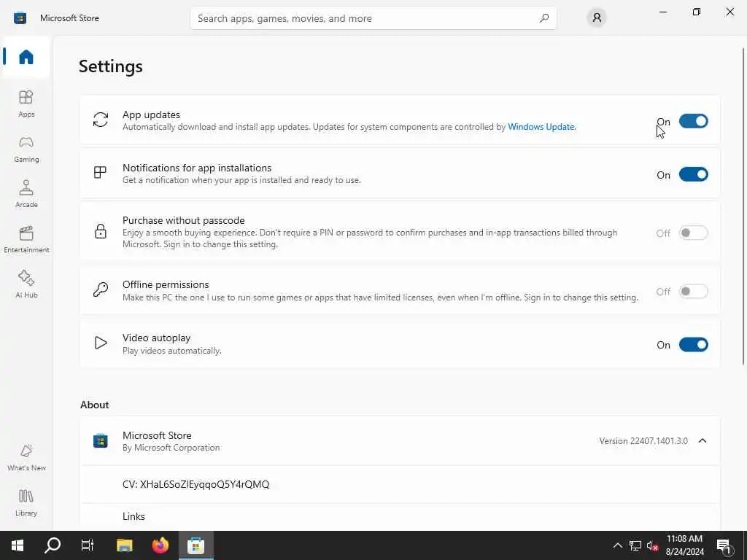
Task: Click the taskbar clock and date
Action: click(x=684, y=545)
